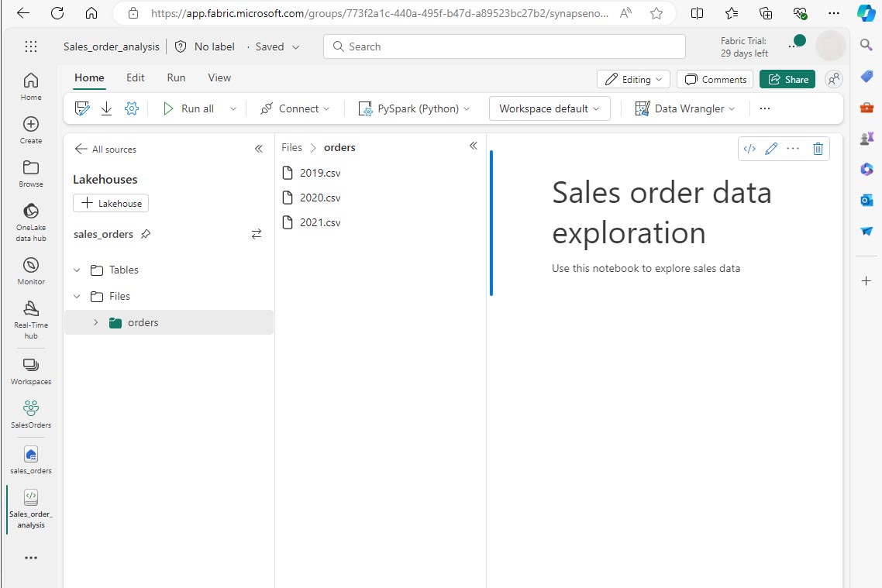882x588 pixels.
Task: Open the sales_orders lakehouse item in sidebar
Action: (x=31, y=460)
